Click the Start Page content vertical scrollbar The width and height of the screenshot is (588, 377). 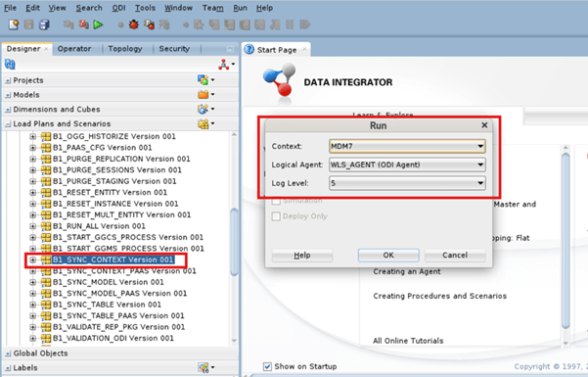pyautogui.click(x=565, y=240)
